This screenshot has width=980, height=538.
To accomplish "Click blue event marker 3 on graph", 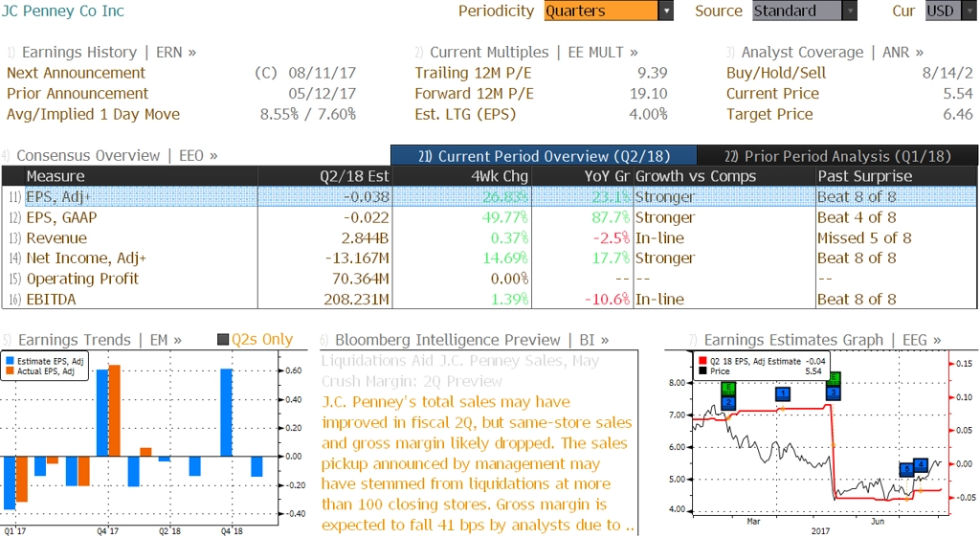I will click(x=834, y=393).
